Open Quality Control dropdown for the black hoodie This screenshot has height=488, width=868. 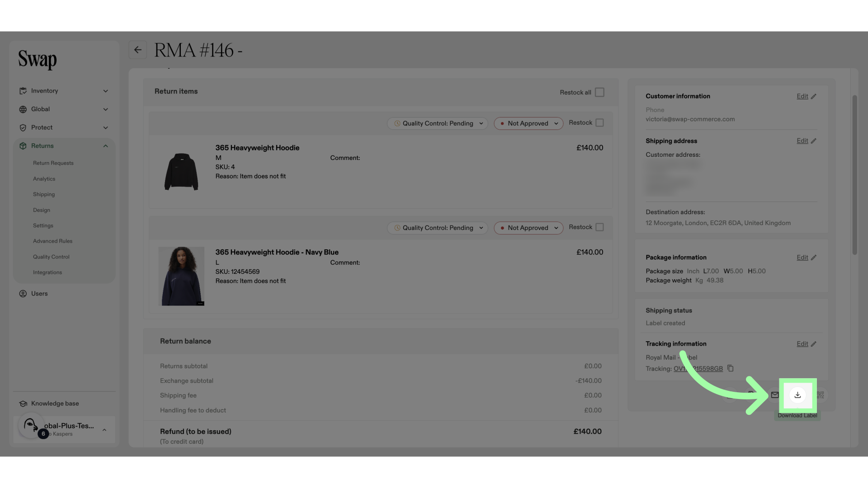437,123
